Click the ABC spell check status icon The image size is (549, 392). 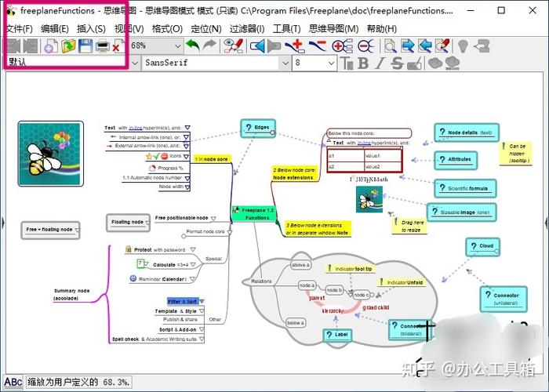point(13,382)
